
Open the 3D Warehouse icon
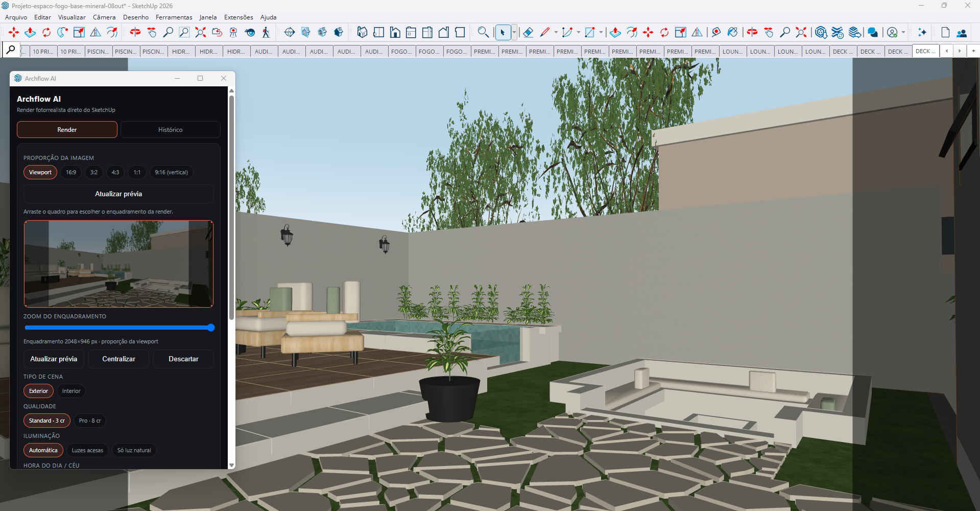tap(821, 32)
